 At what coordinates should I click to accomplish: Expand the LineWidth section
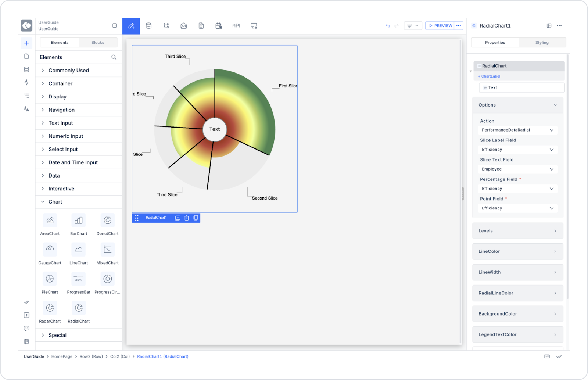[518, 272]
